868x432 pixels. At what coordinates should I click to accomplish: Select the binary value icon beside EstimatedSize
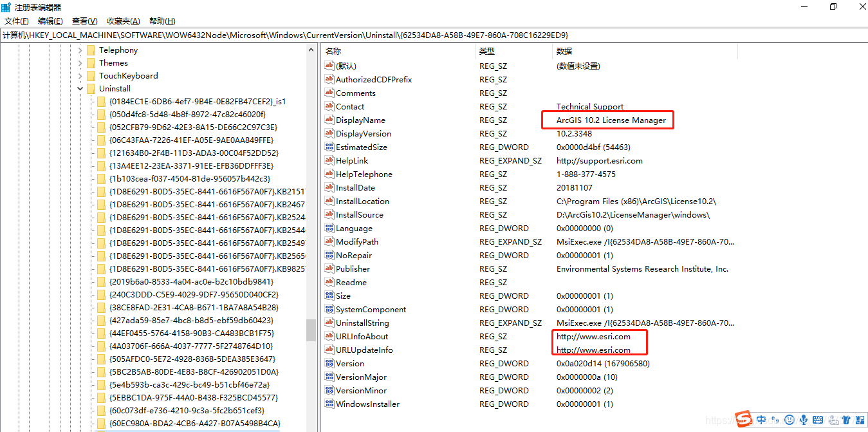pos(329,147)
